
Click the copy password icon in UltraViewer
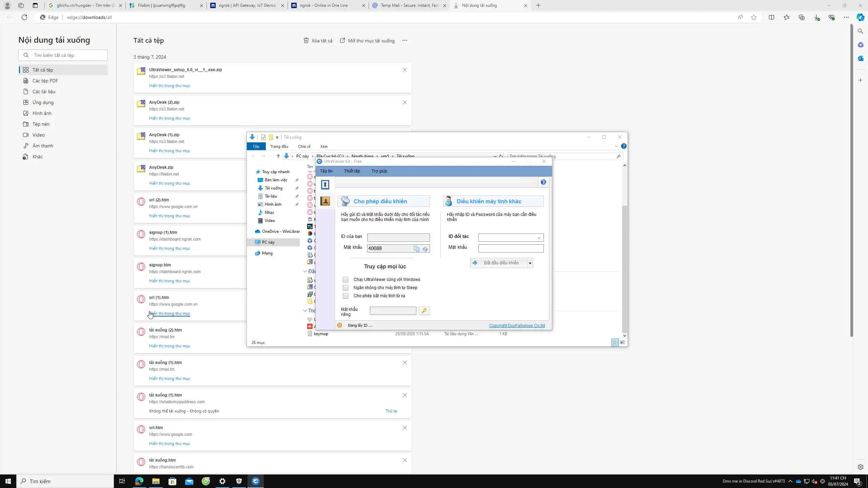(416, 249)
